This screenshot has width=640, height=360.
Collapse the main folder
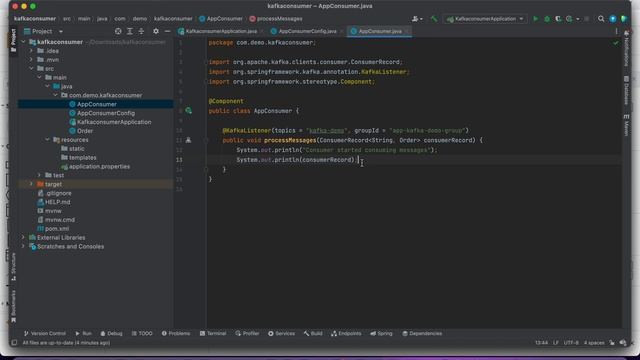pos(39,77)
